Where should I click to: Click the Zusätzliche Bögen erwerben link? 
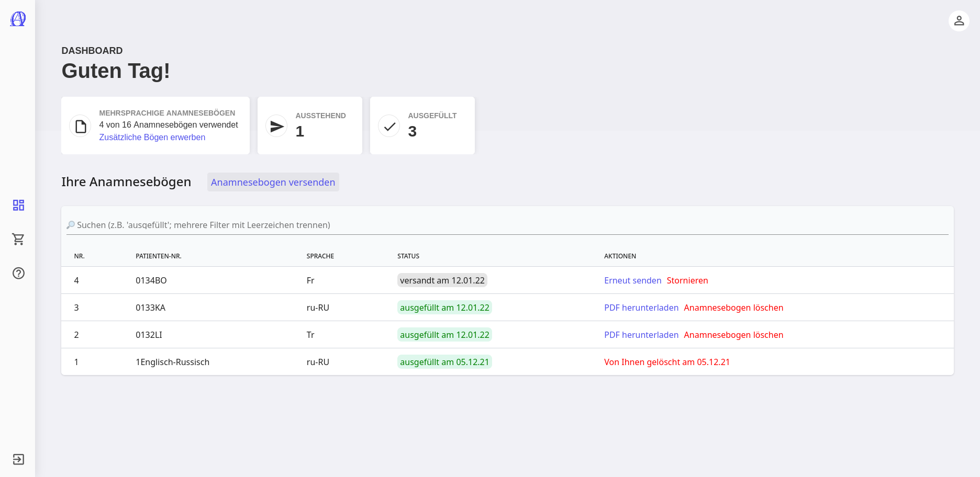click(x=152, y=137)
